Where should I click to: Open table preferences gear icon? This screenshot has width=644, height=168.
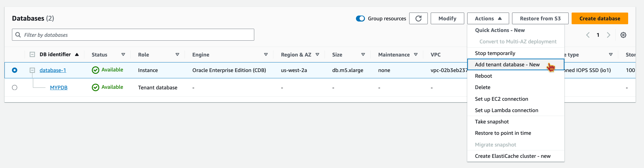pyautogui.click(x=623, y=35)
